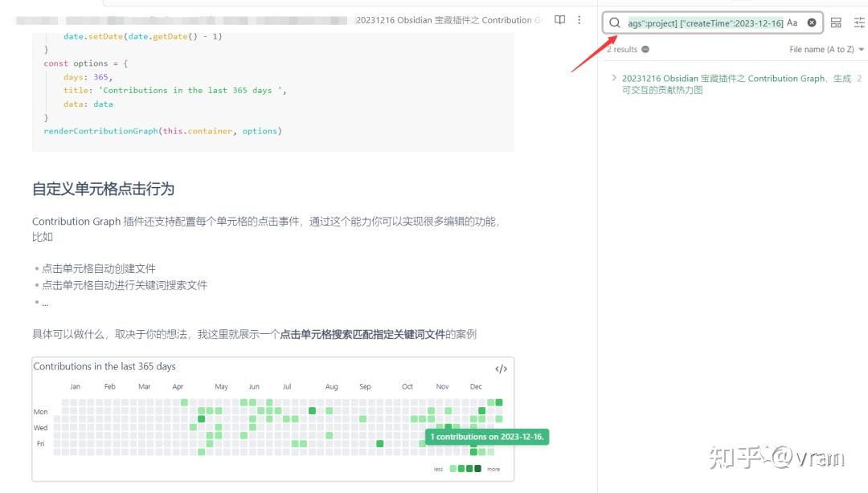Open reading view with the book icon
This screenshot has width=868, height=493.
coord(559,21)
